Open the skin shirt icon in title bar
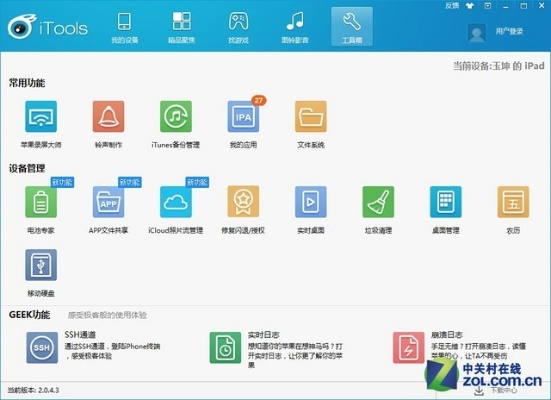The height and width of the screenshot is (400, 551). [470, 6]
